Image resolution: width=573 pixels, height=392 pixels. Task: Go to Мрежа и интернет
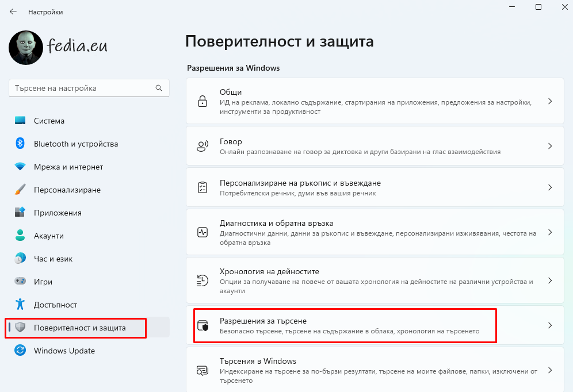point(89,167)
